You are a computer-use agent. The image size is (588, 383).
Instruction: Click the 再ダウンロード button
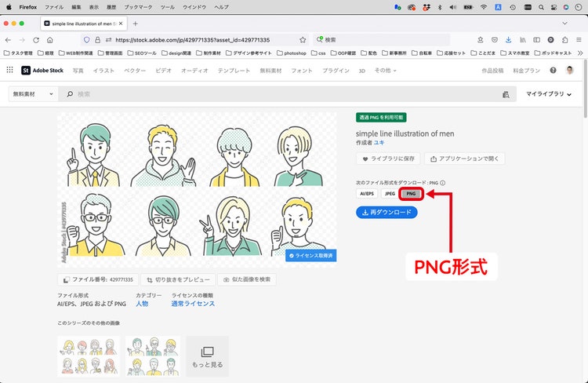click(x=387, y=212)
